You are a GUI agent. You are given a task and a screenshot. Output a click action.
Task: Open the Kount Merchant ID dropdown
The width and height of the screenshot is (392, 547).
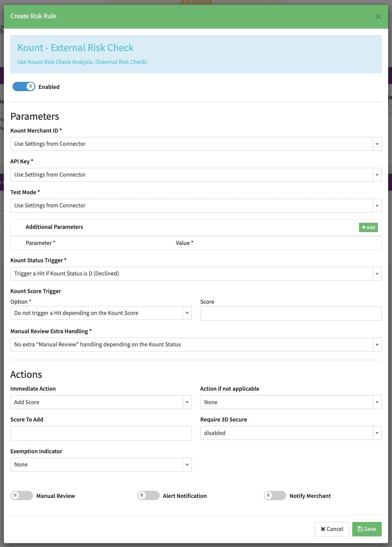196,144
